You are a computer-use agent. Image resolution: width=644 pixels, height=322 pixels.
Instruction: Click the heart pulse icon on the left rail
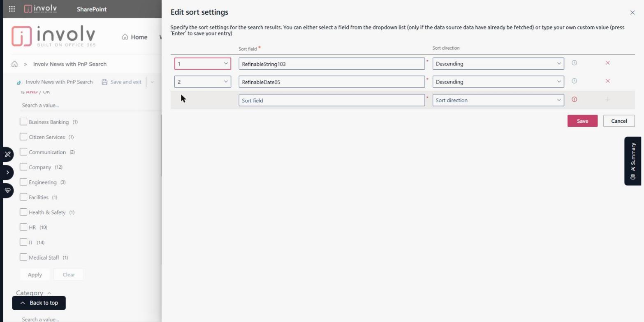pos(7,191)
